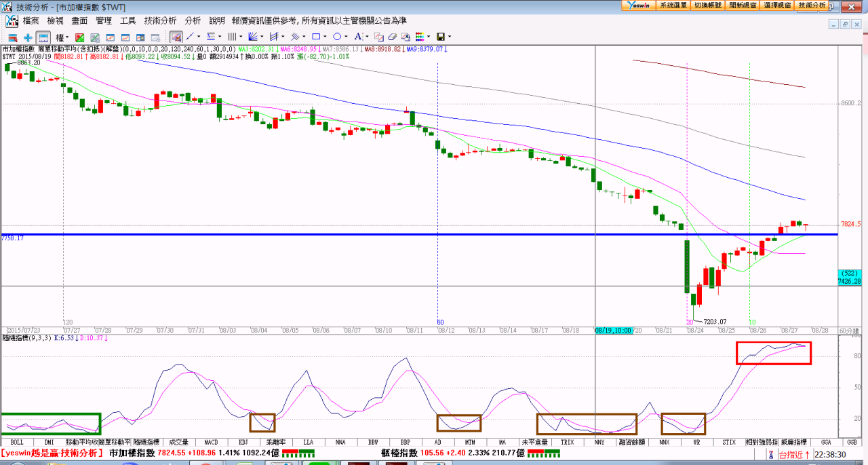The height and width of the screenshot is (465, 868).
Task: Select the rectangle shape drawing tool
Action: pos(315,37)
